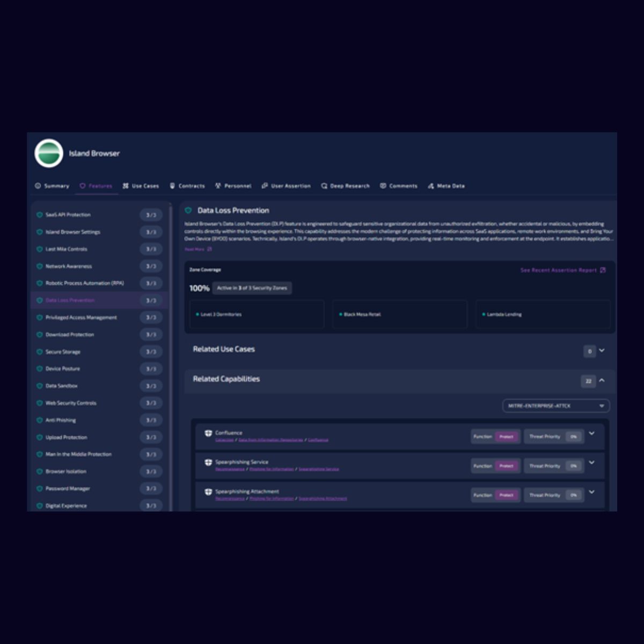The width and height of the screenshot is (644, 644).
Task: Click Threat Priority 0% on Spearphishing Attachment row
Action: pyautogui.click(x=554, y=495)
